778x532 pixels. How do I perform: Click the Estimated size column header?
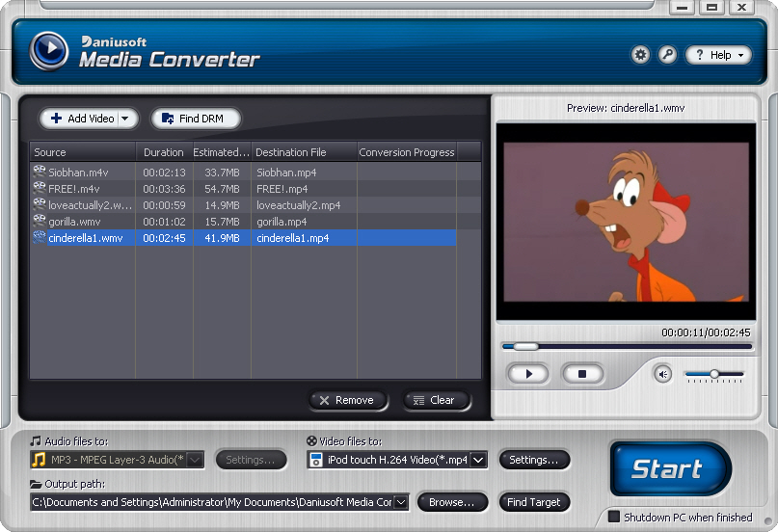(222, 152)
